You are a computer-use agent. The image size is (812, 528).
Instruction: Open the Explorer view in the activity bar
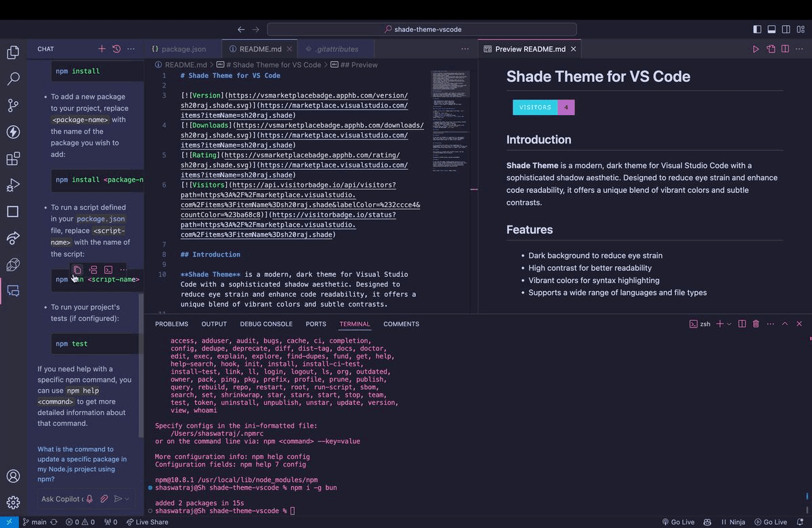click(x=13, y=51)
